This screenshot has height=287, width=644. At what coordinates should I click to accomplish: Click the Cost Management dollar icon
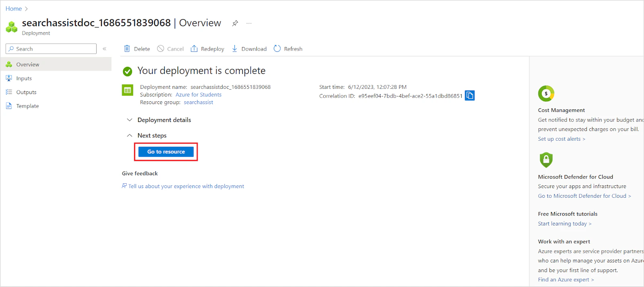point(546,94)
